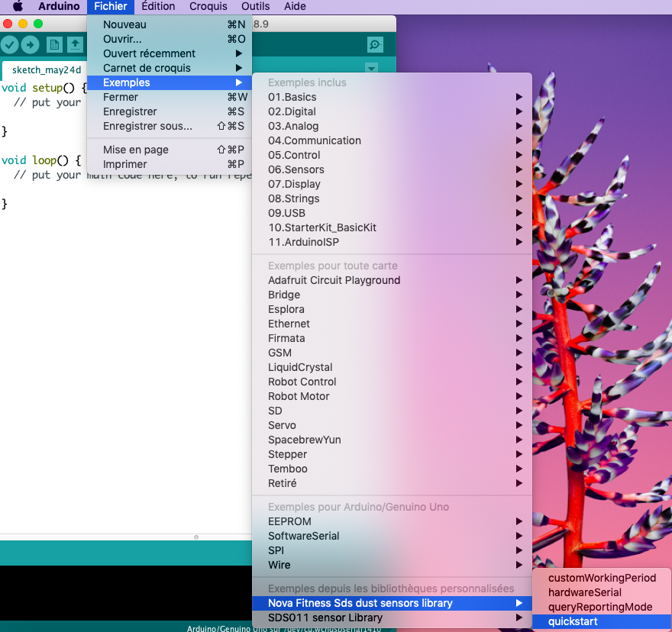Screen dimensions: 672x632
Task: Choose Fermer in the Fichier menu
Action: click(170, 97)
